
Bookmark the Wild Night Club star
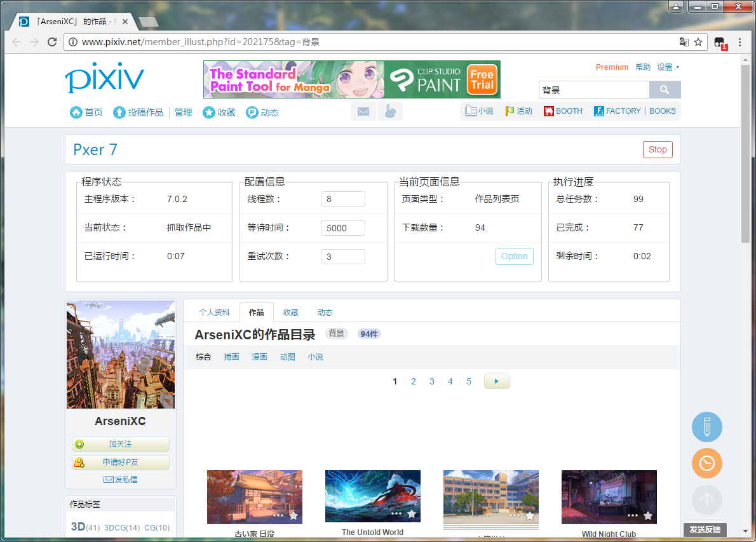[648, 515]
